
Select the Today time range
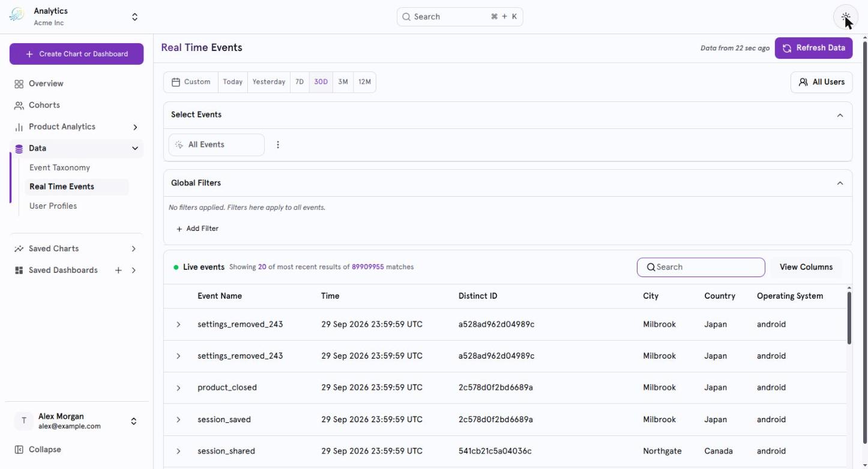click(x=233, y=82)
